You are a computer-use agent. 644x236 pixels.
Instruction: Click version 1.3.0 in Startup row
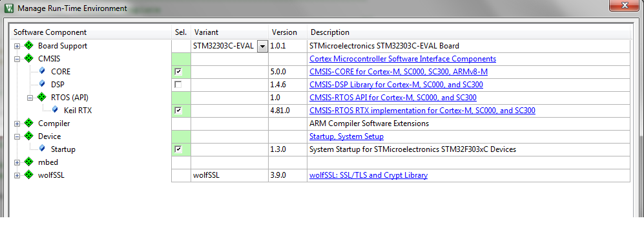pyautogui.click(x=278, y=149)
